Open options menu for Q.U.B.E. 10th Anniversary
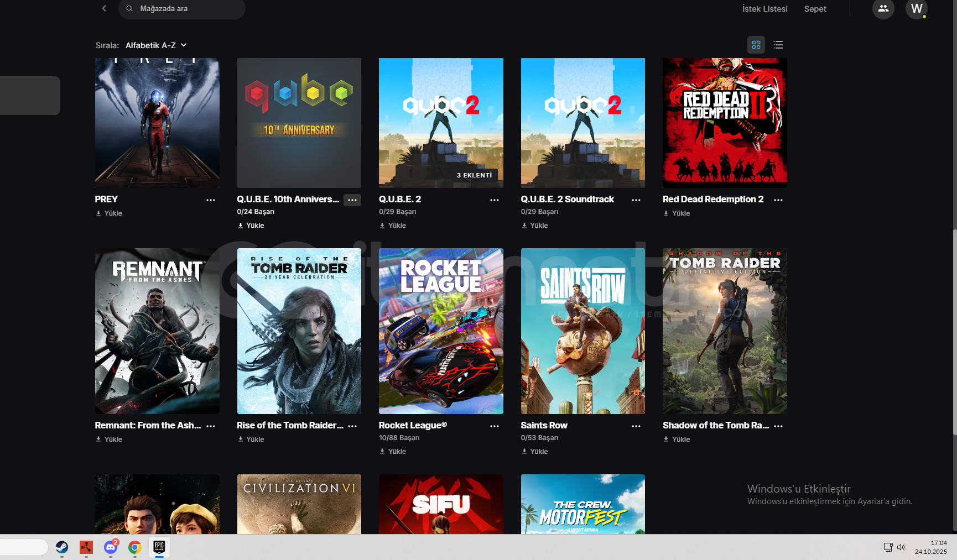Image resolution: width=957 pixels, height=560 pixels. coord(352,200)
